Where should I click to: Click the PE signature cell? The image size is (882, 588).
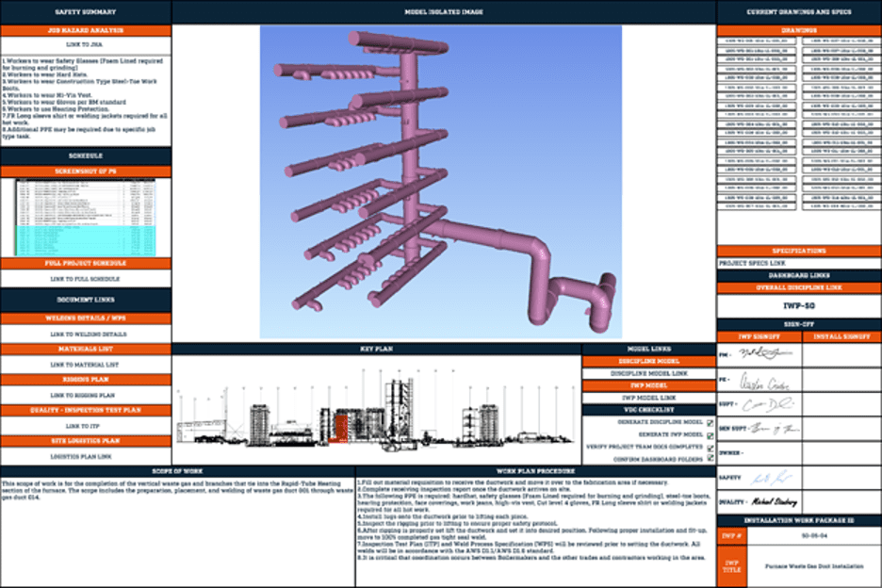point(759,381)
